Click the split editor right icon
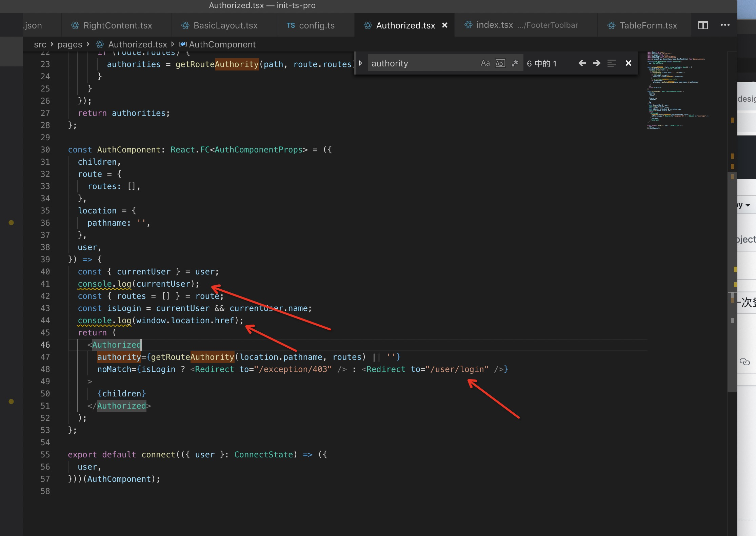Viewport: 756px width, 536px height. [x=703, y=25]
